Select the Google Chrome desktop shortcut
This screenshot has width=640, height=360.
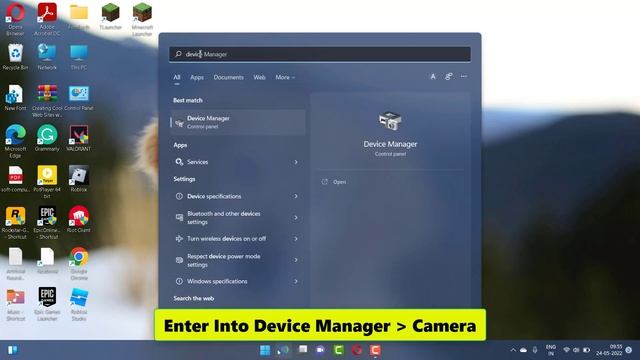coord(79,263)
